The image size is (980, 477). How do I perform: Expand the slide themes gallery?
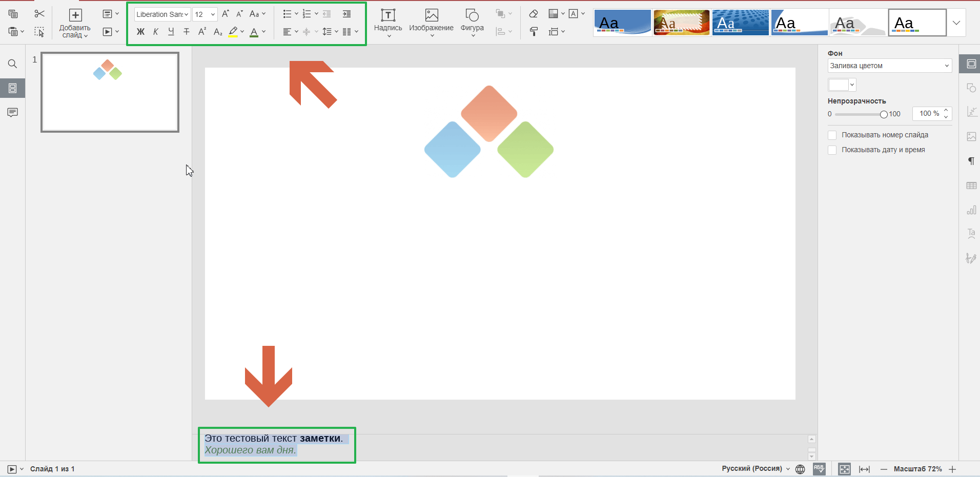[956, 23]
